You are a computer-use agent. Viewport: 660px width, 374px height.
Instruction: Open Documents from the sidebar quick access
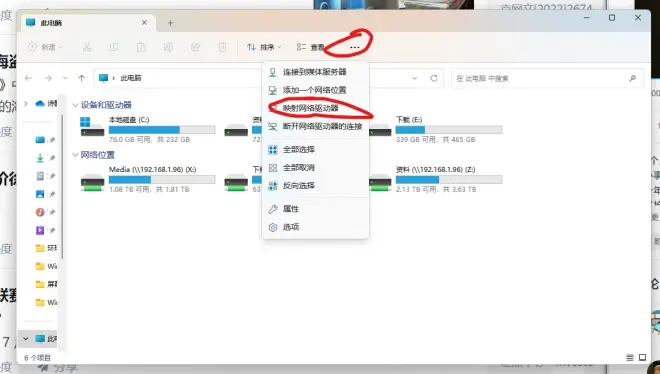tap(40, 176)
